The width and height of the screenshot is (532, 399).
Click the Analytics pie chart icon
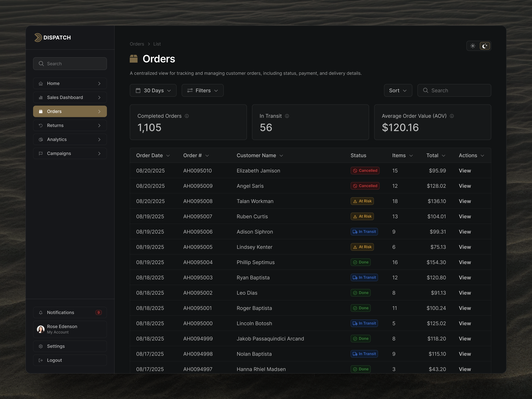coord(41,139)
